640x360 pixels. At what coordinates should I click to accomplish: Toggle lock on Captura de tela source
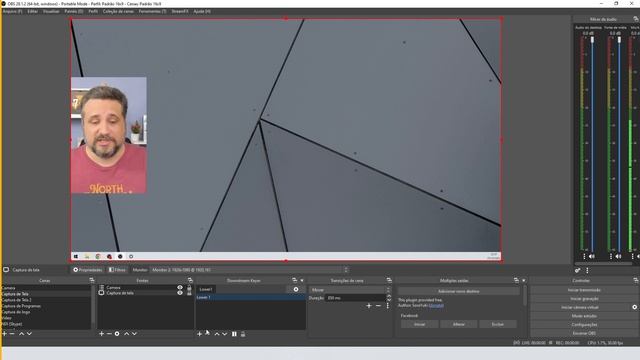click(189, 293)
